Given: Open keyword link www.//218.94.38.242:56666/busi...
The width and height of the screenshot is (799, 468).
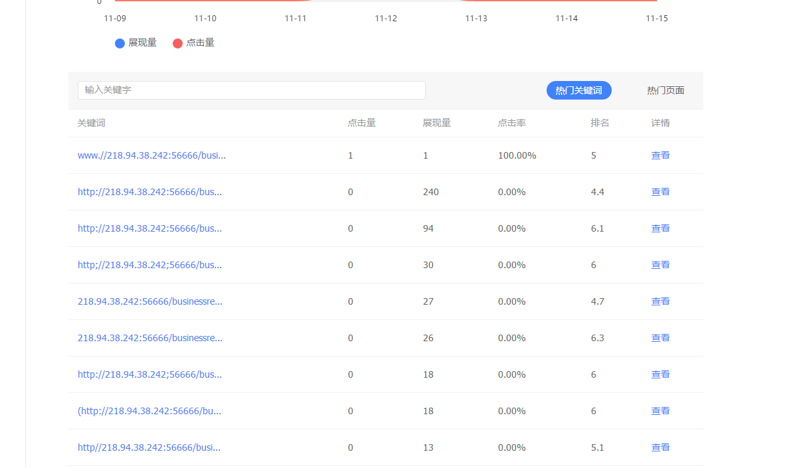Looking at the screenshot, I should [151, 155].
